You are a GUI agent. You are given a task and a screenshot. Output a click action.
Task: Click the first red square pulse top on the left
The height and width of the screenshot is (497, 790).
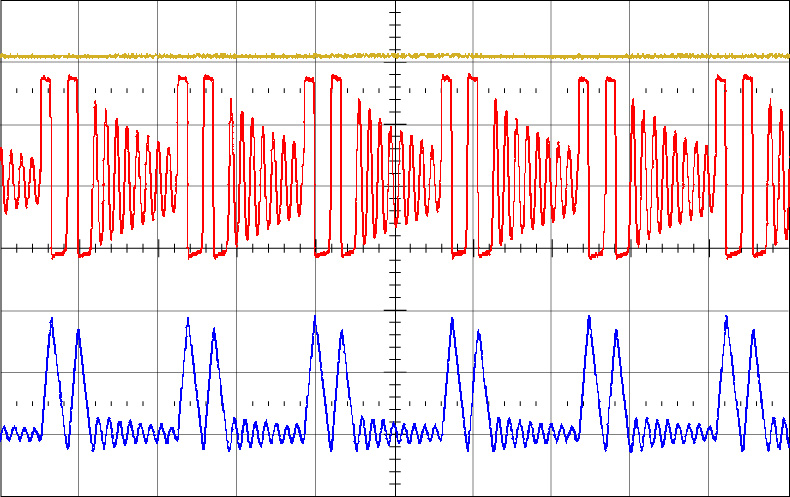tap(44, 78)
